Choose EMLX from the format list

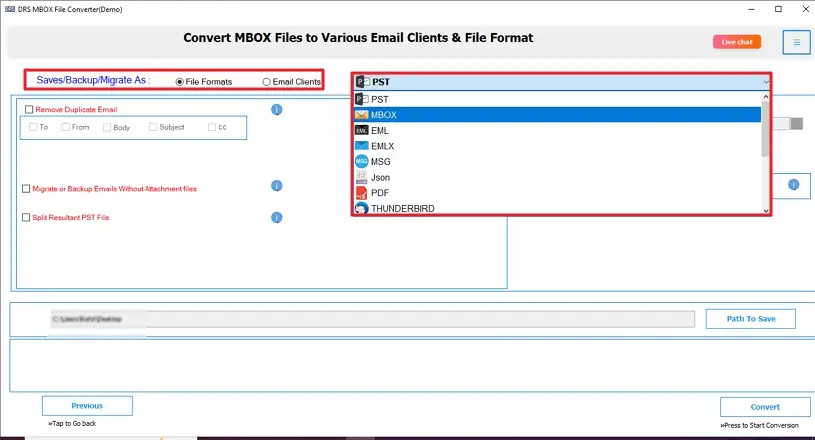pos(558,146)
